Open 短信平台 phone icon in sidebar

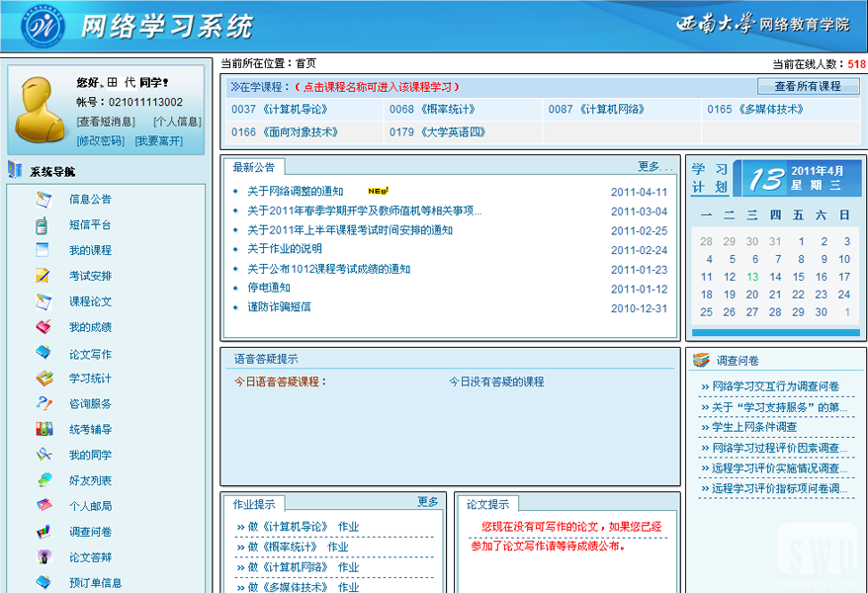click(x=43, y=224)
